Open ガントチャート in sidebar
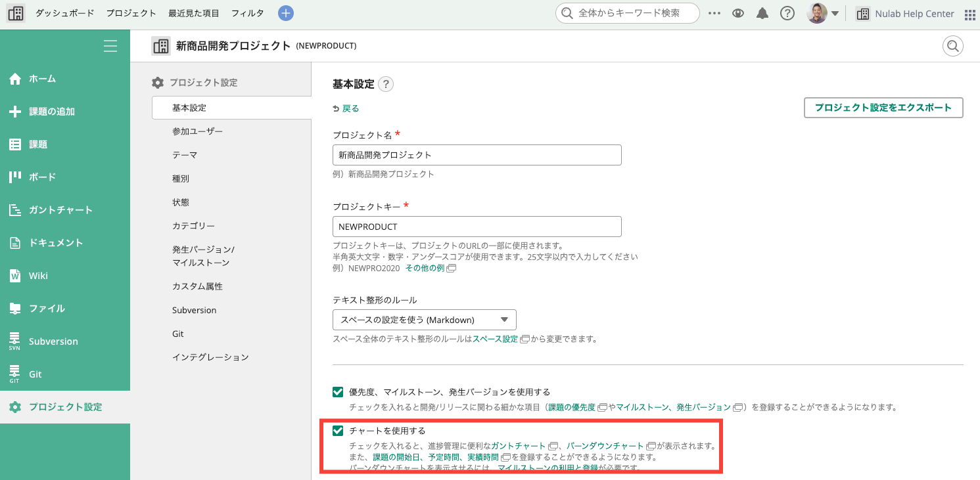The height and width of the screenshot is (480, 980). 65,210
